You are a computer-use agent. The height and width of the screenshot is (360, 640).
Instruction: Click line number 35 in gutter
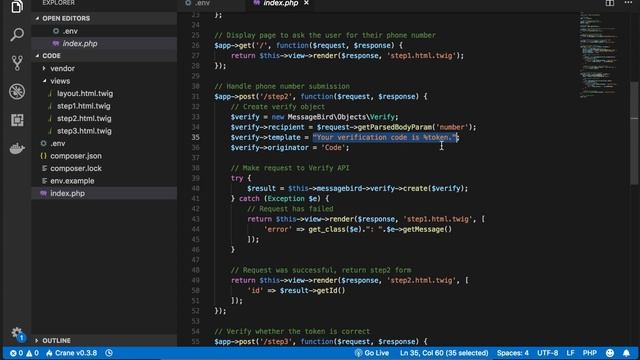pos(195,138)
